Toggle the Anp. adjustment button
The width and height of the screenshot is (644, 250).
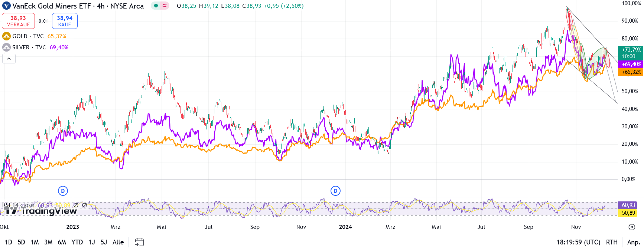634,242
